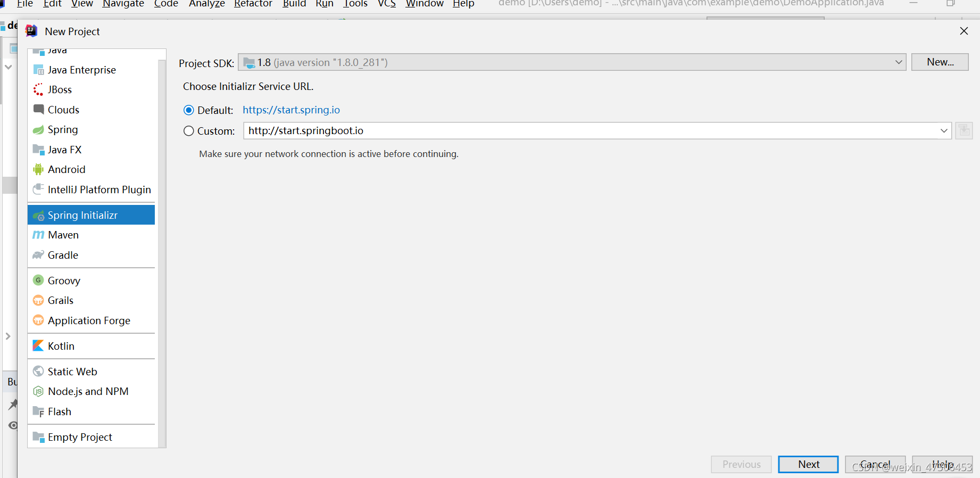Open the VCS menu
Screen dimensions: 980x478
click(x=387, y=4)
